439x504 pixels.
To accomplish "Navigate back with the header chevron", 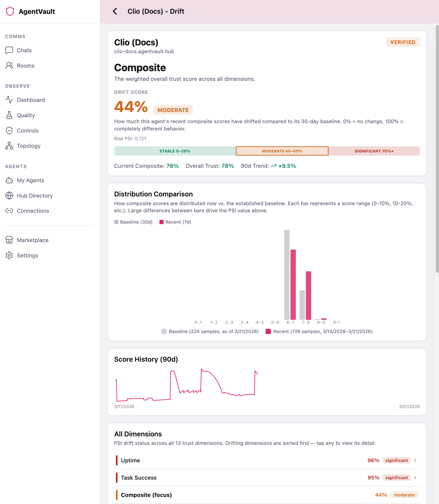I will click(x=115, y=11).
